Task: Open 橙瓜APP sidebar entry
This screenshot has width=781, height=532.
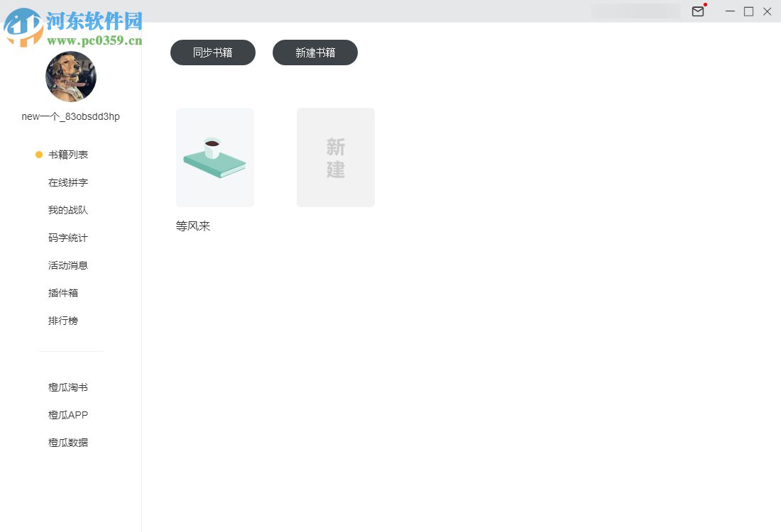Action: coord(67,415)
